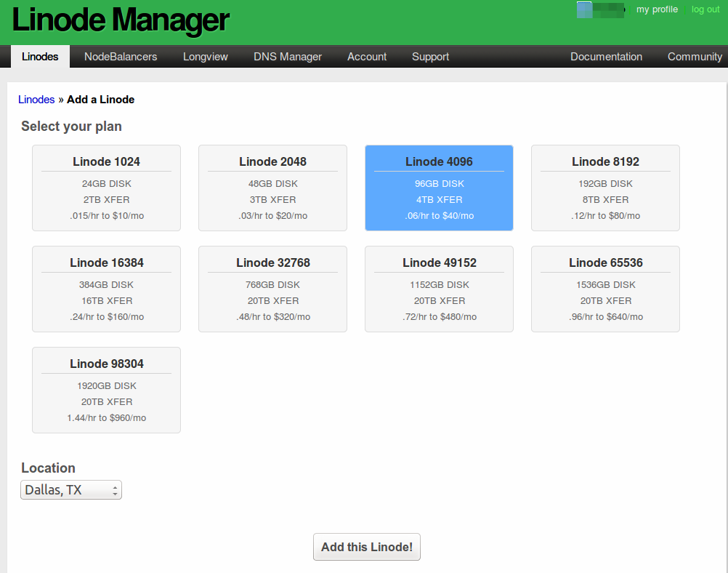The image size is (728, 573).
Task: Choose the Linode 8192 plan
Action: 605,188
